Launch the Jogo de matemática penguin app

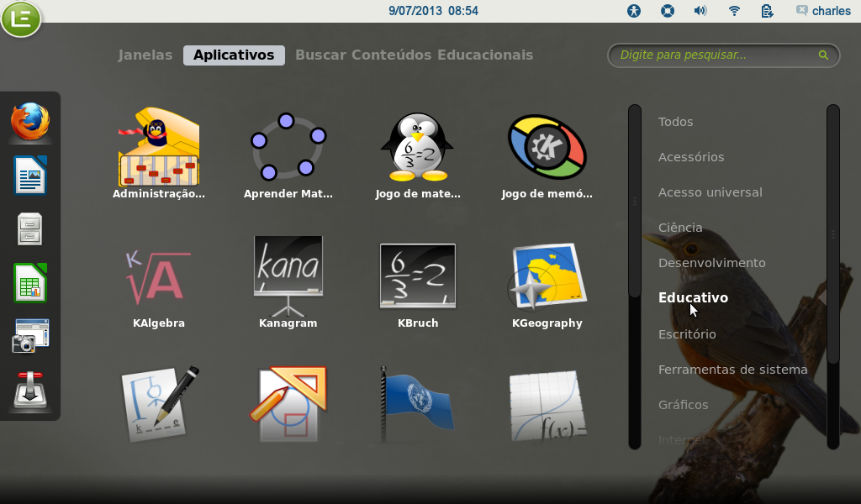[x=417, y=147]
